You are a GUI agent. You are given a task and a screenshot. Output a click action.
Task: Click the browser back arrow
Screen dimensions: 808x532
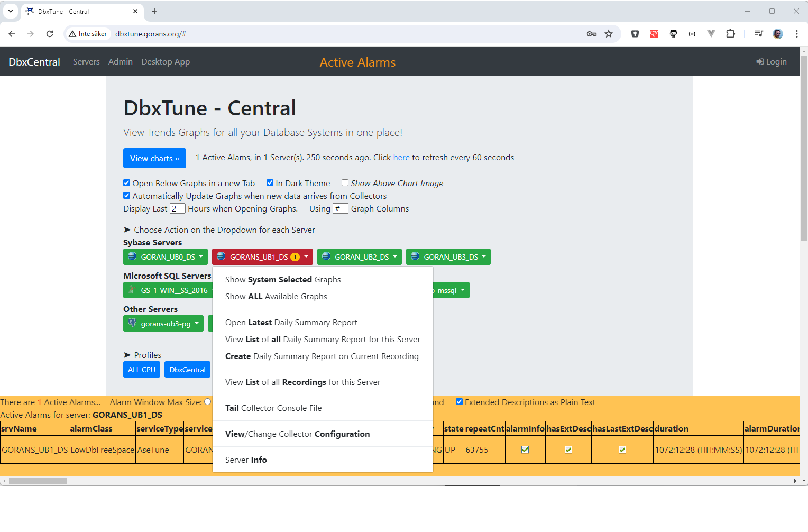12,34
